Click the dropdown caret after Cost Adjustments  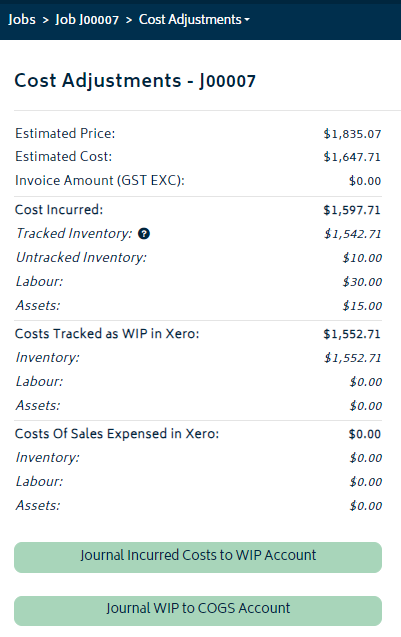pos(247,20)
